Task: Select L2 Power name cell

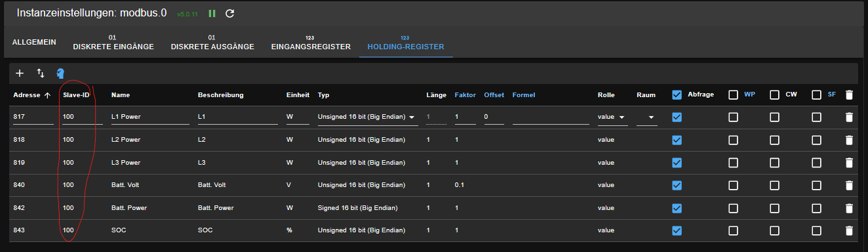Action: click(126, 140)
